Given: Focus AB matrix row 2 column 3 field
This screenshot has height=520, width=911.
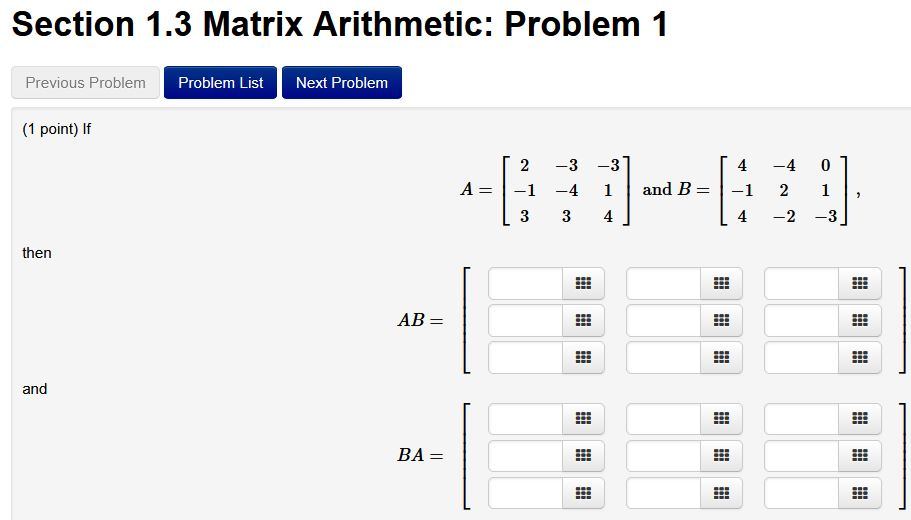Looking at the screenshot, I should (802, 320).
